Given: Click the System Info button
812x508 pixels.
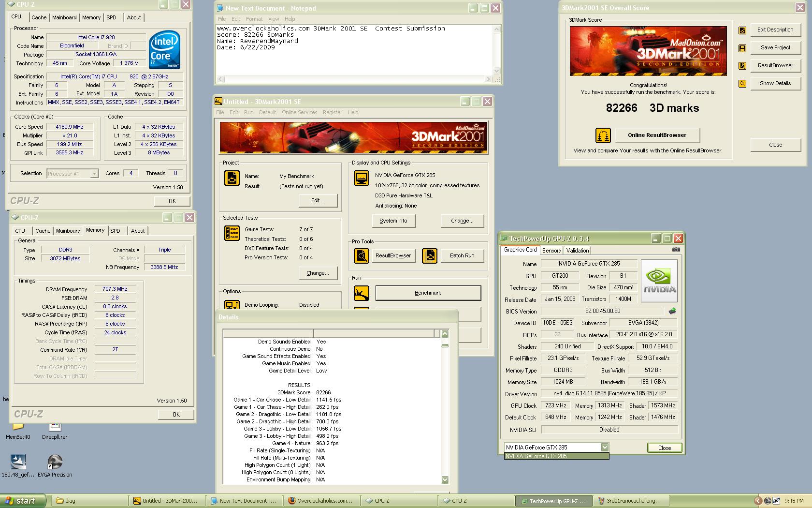Looking at the screenshot, I should [393, 221].
